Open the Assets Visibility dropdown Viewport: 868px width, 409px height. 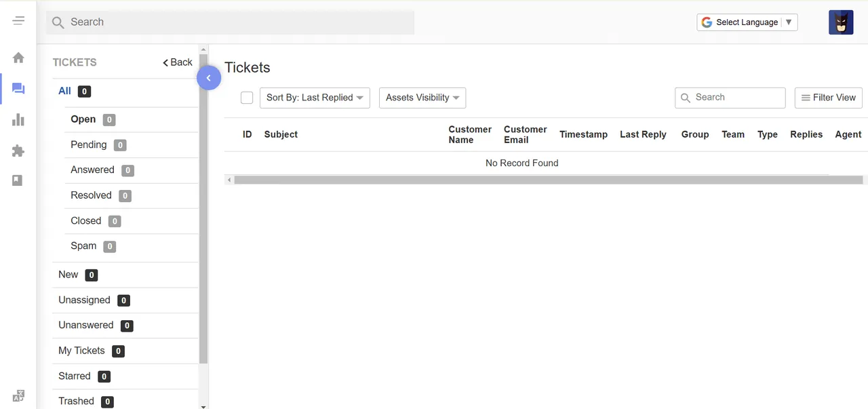[422, 98]
